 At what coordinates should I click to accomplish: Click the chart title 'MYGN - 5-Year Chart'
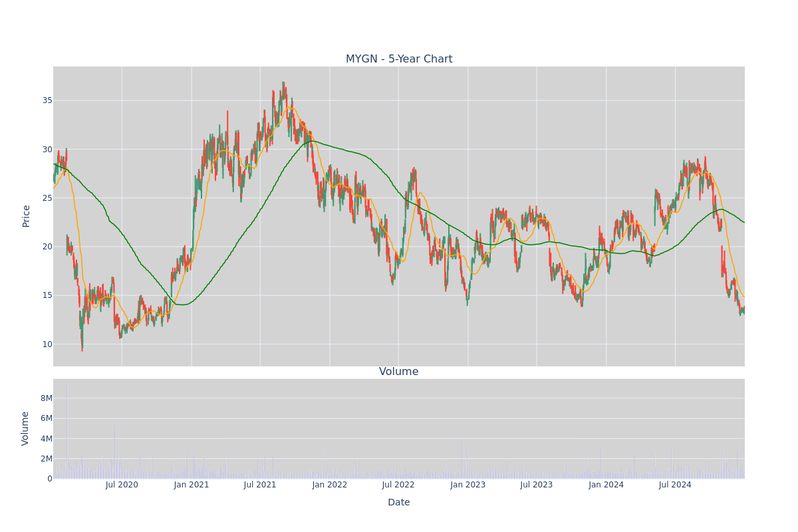[x=399, y=59]
